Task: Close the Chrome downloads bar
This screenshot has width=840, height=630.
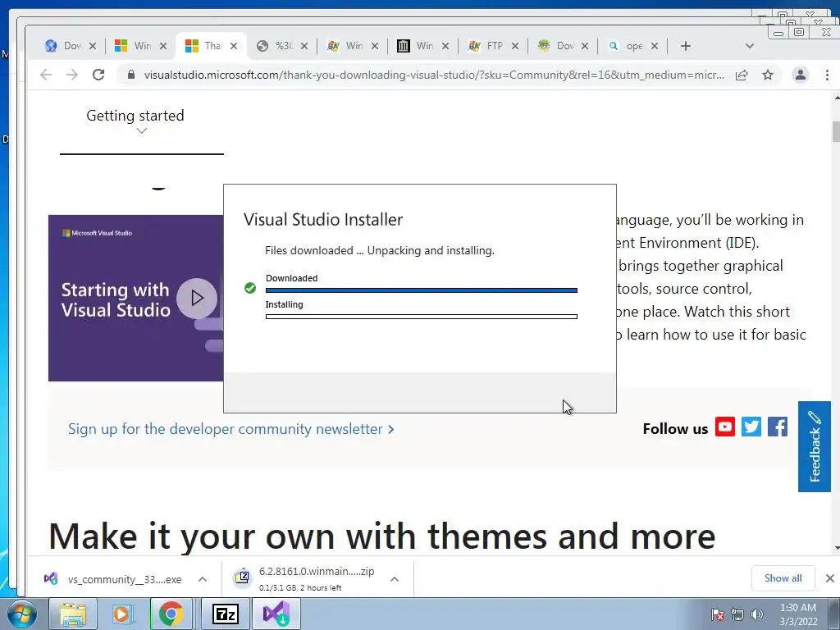Action: (829, 578)
